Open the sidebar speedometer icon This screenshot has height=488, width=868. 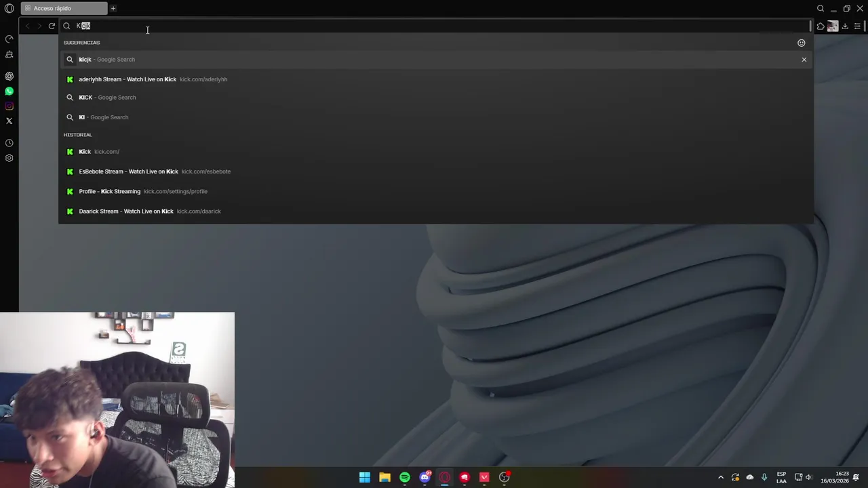(9, 39)
